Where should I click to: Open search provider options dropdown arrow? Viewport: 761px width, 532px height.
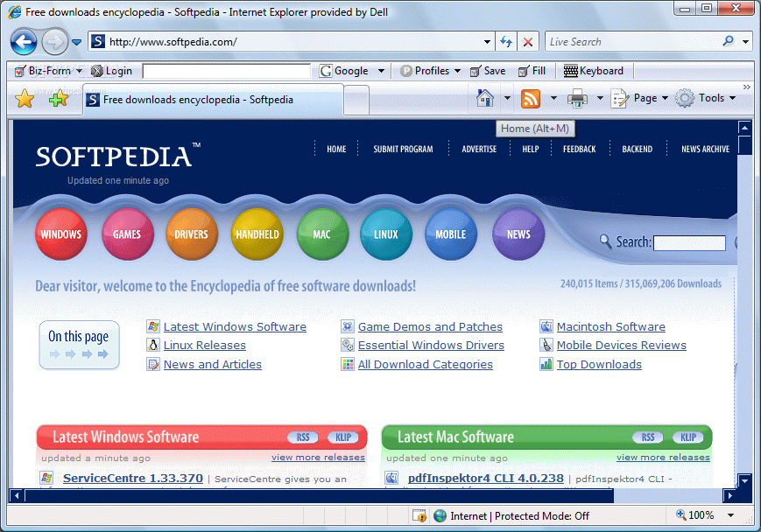(746, 42)
